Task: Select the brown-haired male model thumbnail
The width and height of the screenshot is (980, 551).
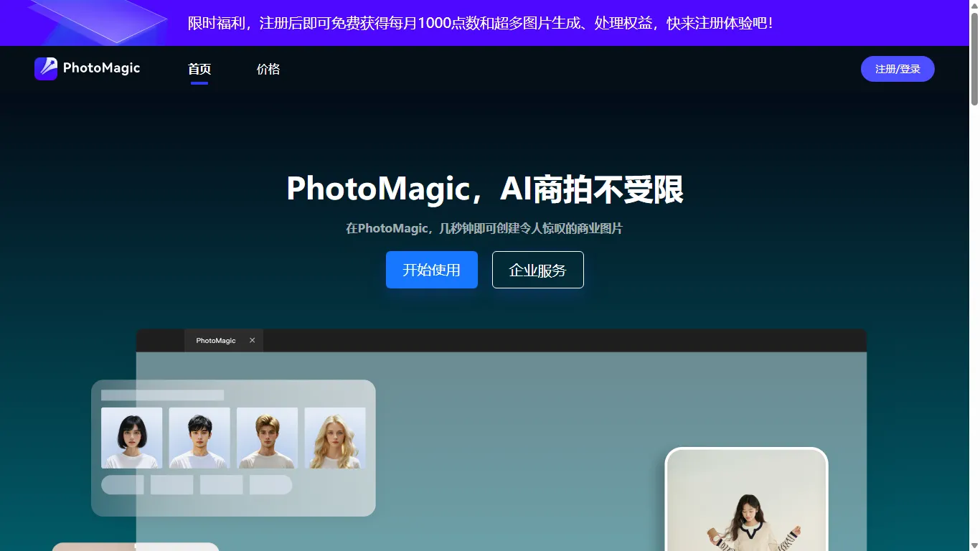Action: point(267,437)
